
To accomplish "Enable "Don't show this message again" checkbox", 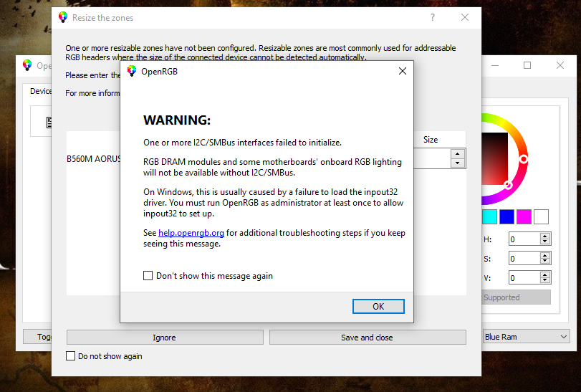I will click(148, 276).
